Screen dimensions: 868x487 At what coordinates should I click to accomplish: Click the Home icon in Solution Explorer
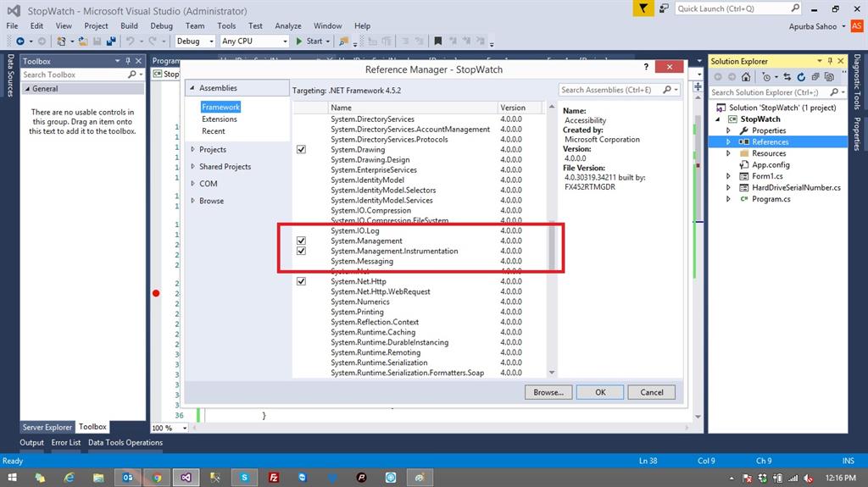746,77
